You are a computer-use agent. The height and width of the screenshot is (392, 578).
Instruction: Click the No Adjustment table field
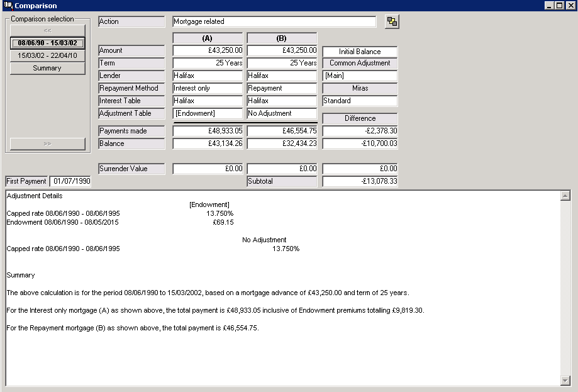click(282, 113)
